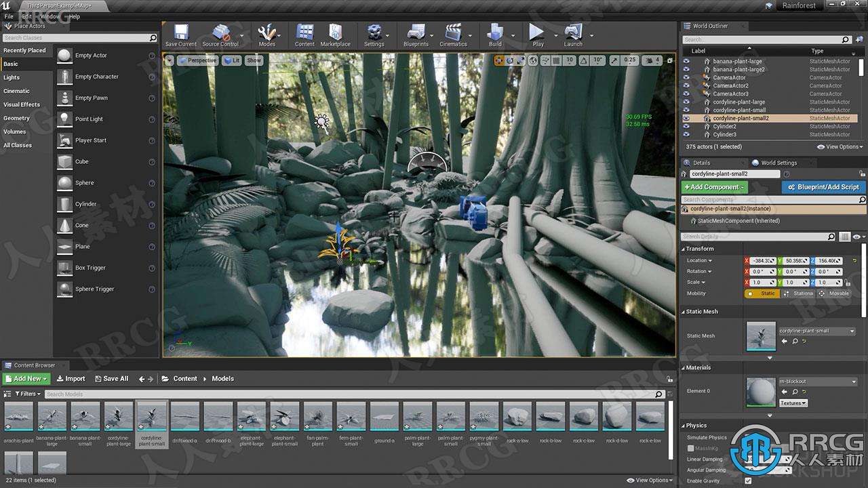Switch to World Settings tab
Image resolution: width=868 pixels, height=488 pixels.
[778, 163]
